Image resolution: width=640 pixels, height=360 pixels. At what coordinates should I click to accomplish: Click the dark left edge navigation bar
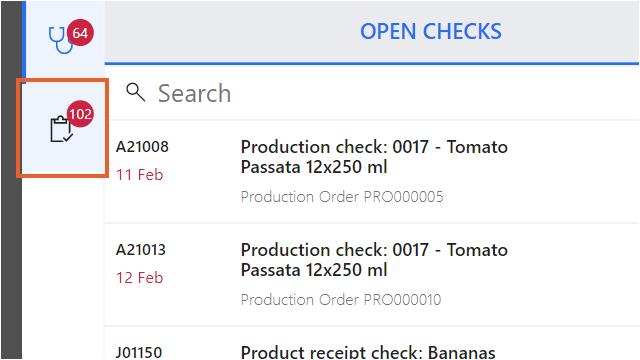click(11, 180)
